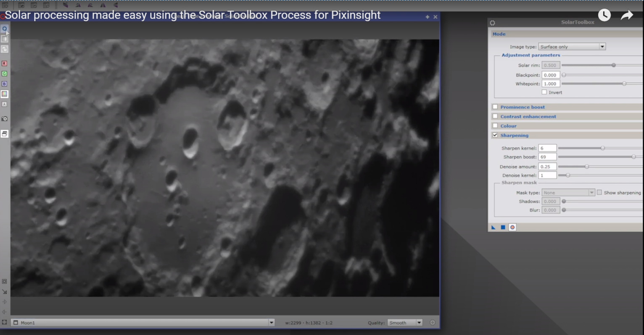Click the blue triangle new instance icon

(494, 227)
